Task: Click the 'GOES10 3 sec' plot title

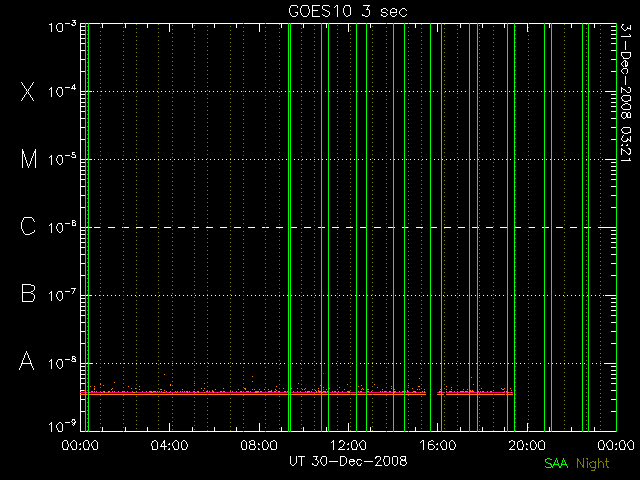Action: [348, 11]
